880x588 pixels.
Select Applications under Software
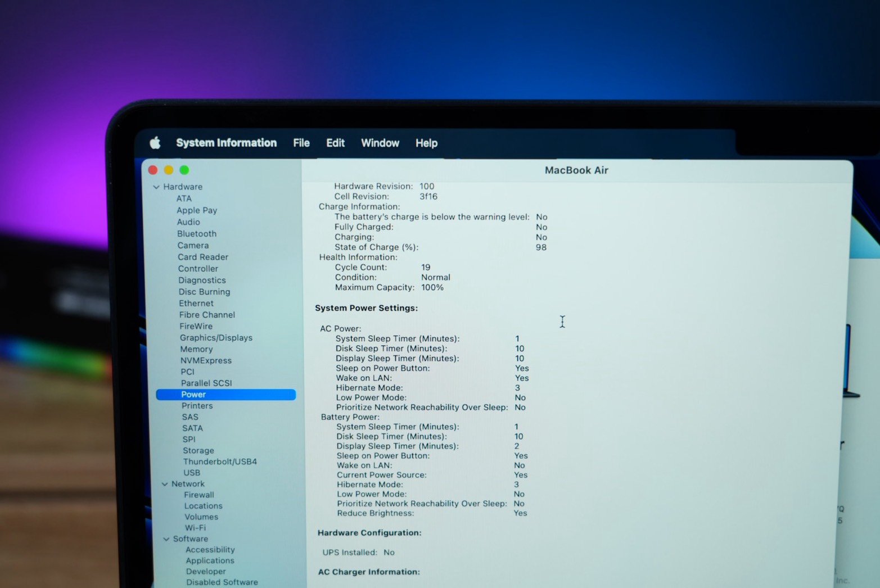210,560
